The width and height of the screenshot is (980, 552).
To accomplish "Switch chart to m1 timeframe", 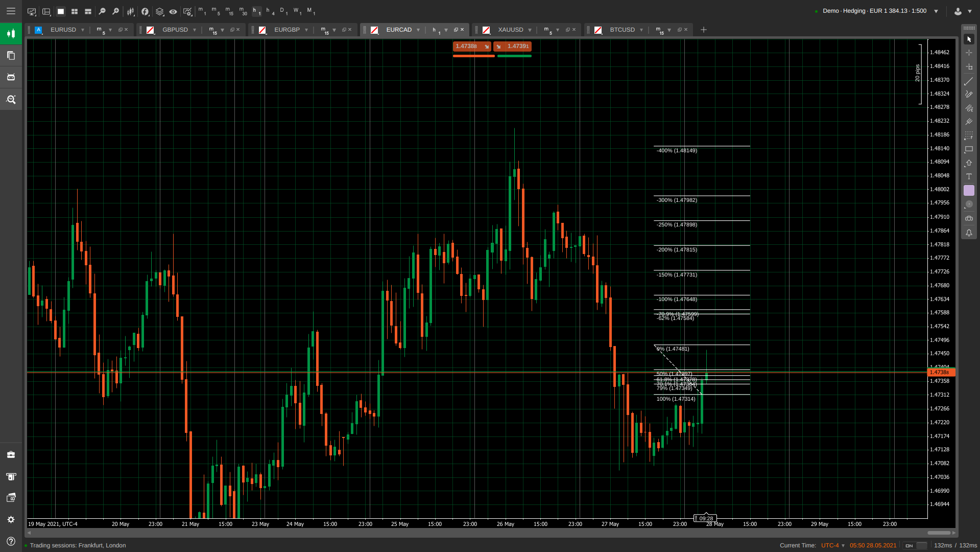I will coord(202,11).
